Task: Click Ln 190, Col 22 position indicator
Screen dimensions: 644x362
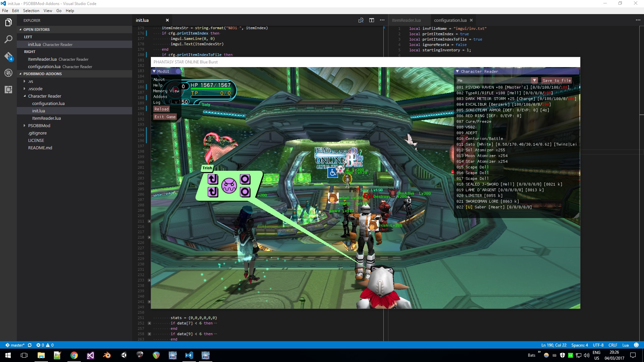Action: [x=554, y=345]
